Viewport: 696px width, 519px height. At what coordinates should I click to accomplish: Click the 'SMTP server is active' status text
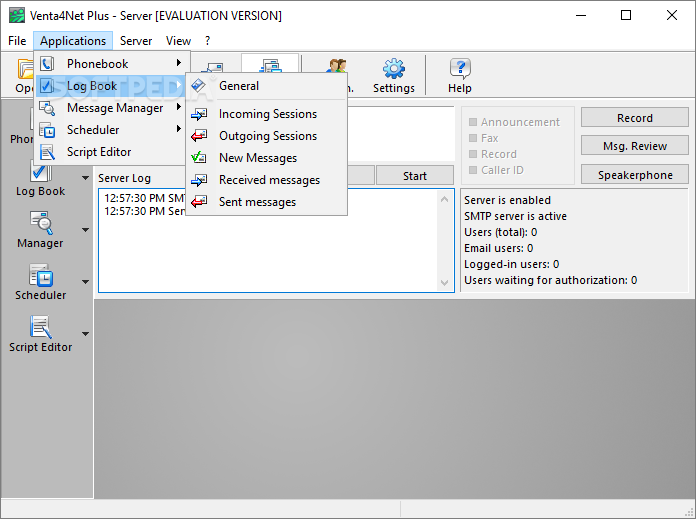pos(515,216)
